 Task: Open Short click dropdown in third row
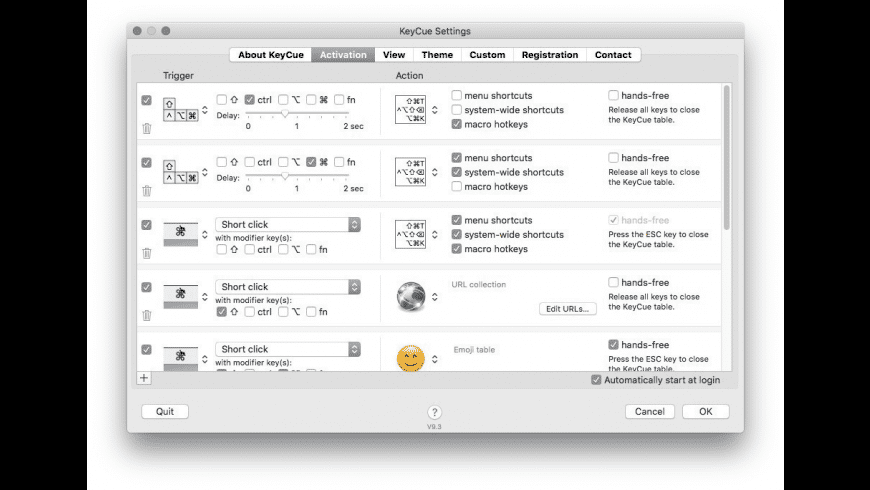[288, 224]
